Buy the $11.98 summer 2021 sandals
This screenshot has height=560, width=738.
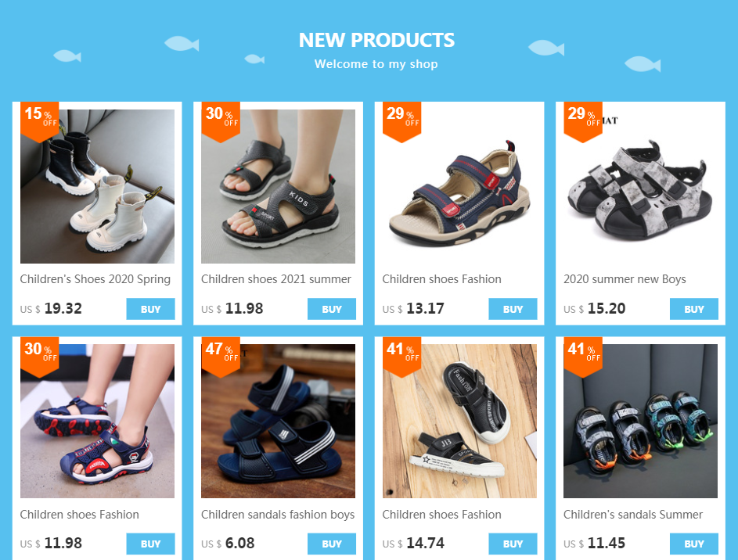pos(332,309)
